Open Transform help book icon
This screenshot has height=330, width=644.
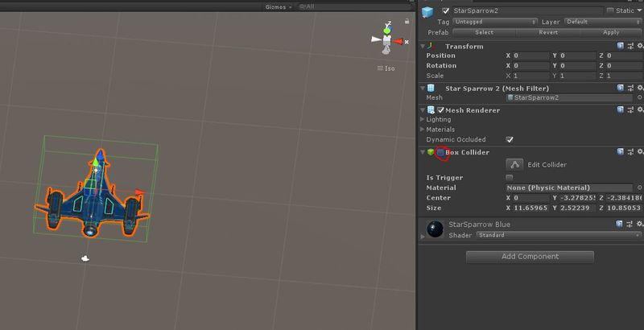click(x=620, y=46)
